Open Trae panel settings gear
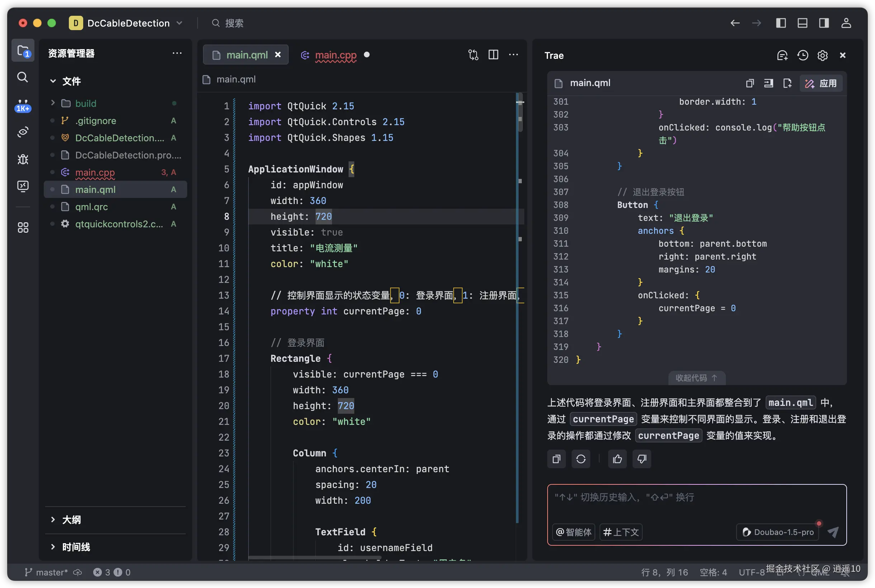This screenshot has width=875, height=588. point(823,56)
